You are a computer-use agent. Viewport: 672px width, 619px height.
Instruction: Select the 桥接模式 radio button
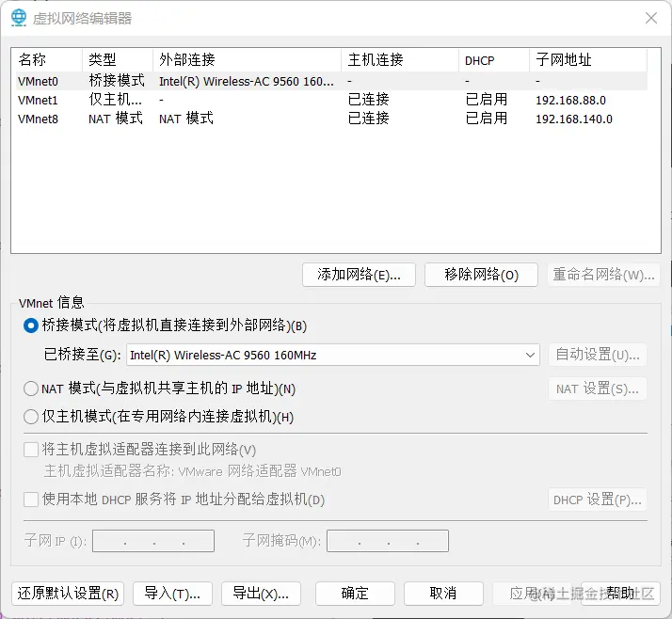[x=31, y=325]
